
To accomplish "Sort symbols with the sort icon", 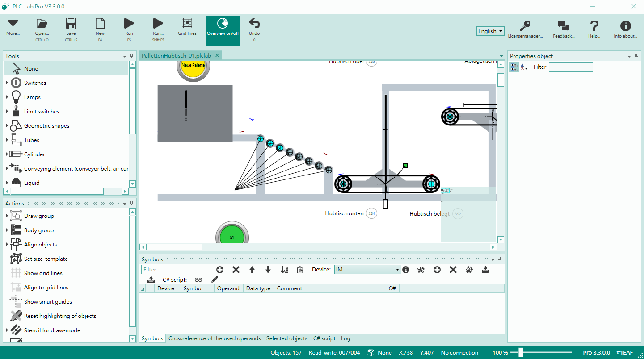I will (x=284, y=270).
